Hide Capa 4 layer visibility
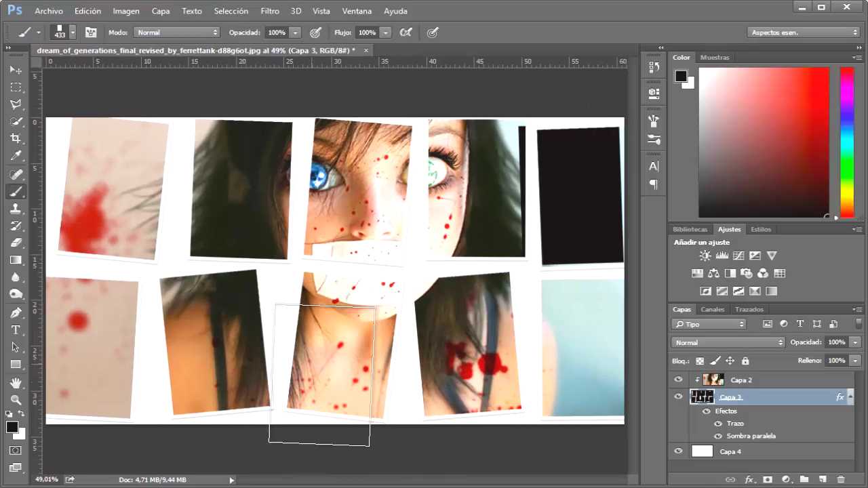The image size is (868, 488). pos(678,451)
